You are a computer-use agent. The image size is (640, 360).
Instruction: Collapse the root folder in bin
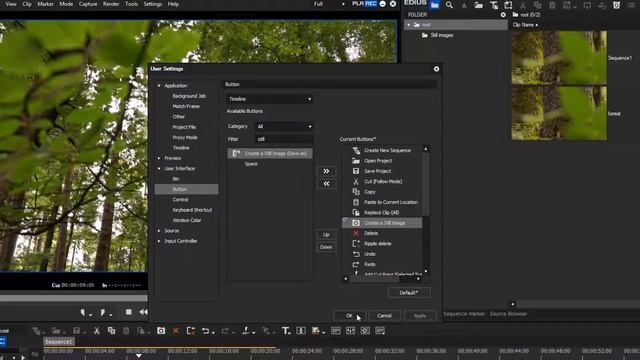coord(409,25)
